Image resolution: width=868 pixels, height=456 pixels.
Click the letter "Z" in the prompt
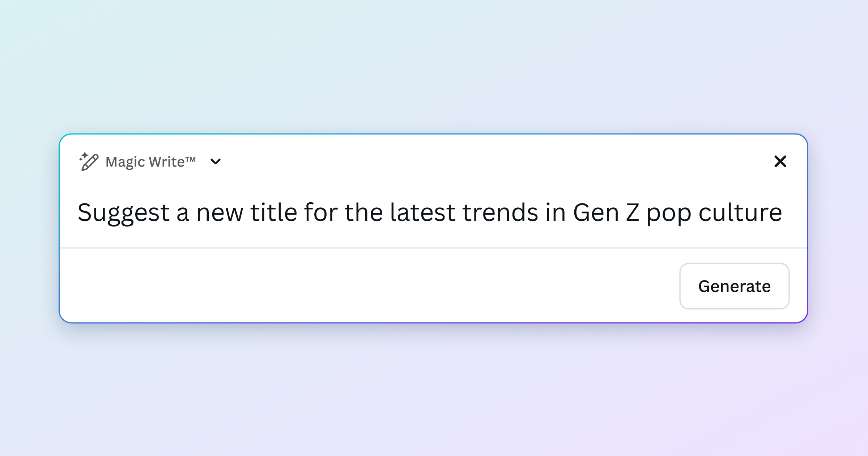point(633,212)
